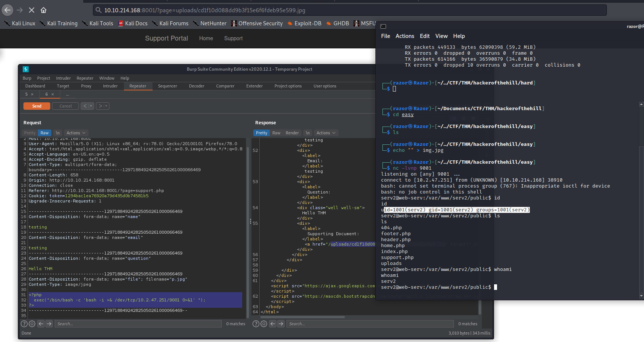Open Kali Docs bookmark
This screenshot has height=342, width=644.
point(133,23)
